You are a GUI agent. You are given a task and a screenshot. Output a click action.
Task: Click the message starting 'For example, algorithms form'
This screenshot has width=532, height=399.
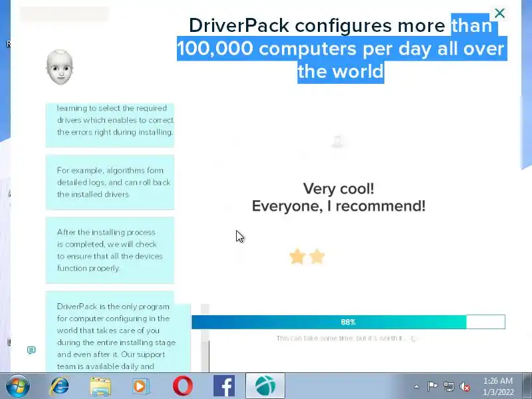(110, 182)
